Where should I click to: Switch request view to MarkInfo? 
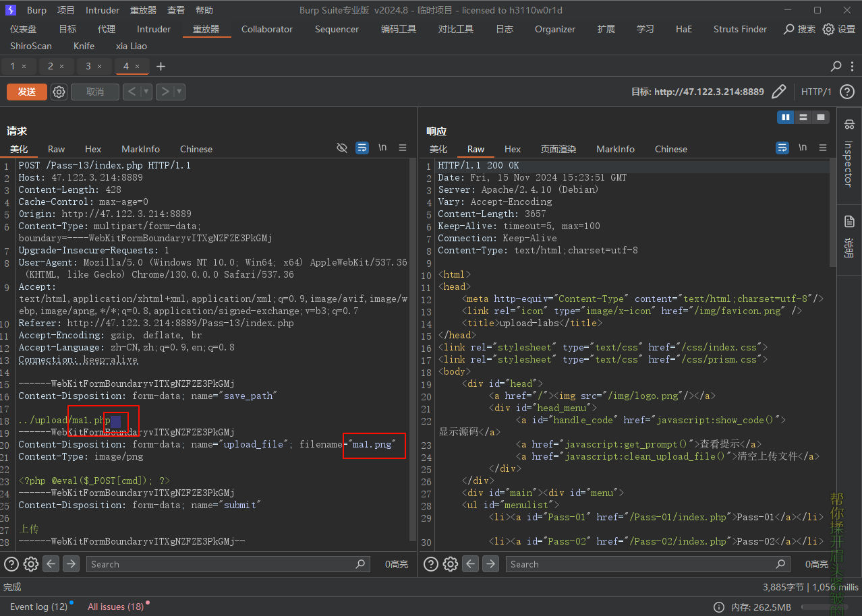click(140, 149)
